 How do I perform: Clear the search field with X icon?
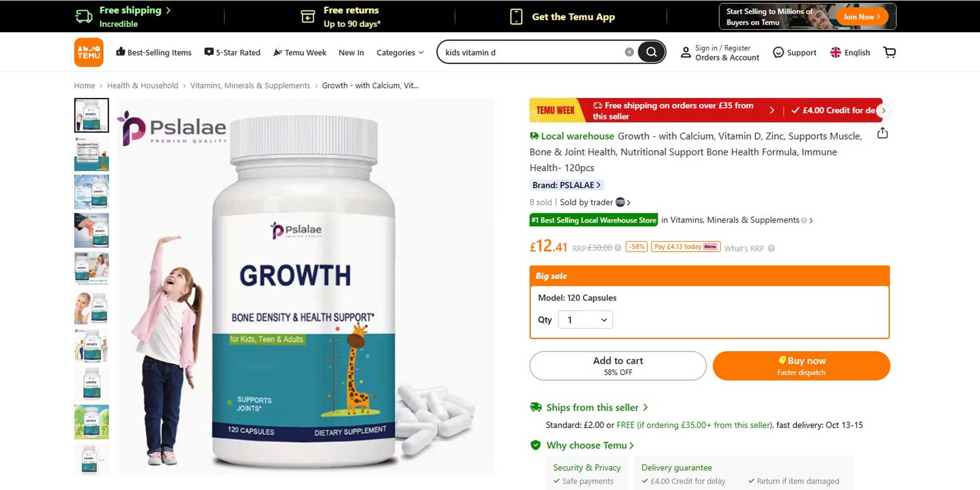(x=629, y=52)
